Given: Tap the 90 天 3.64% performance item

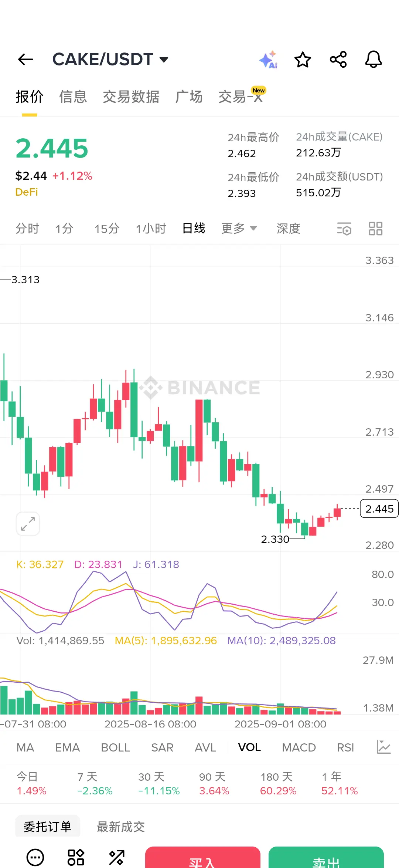Looking at the screenshot, I should point(214,784).
